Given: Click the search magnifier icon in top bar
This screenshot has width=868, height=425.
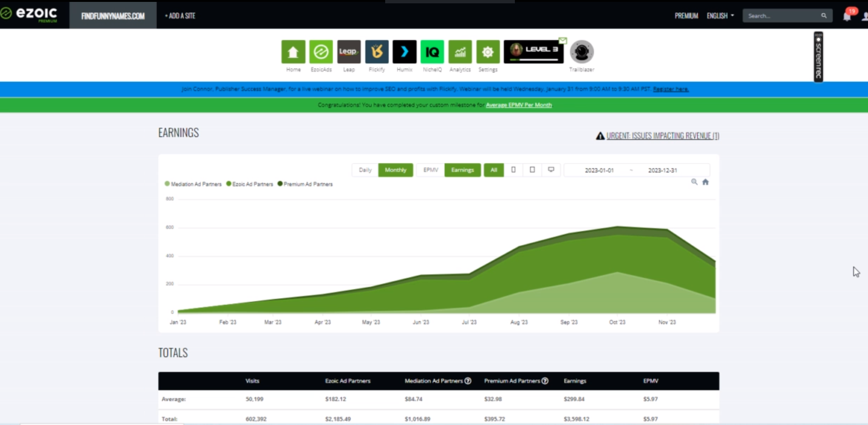Looking at the screenshot, I should pos(824,16).
